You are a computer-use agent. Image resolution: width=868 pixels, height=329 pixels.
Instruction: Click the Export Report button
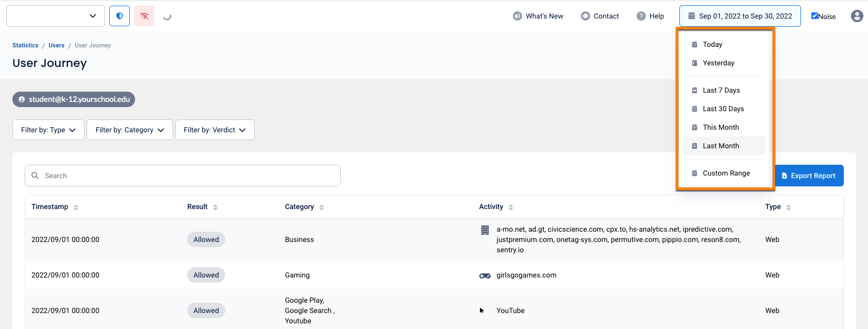(x=809, y=176)
